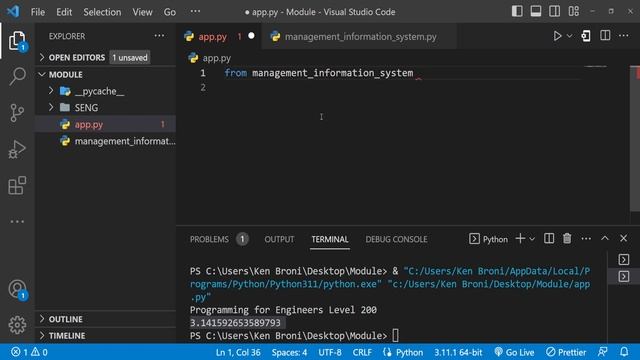The width and height of the screenshot is (640, 360).
Task: Open the new terminal launch profile dropdown
Action: 532,239
